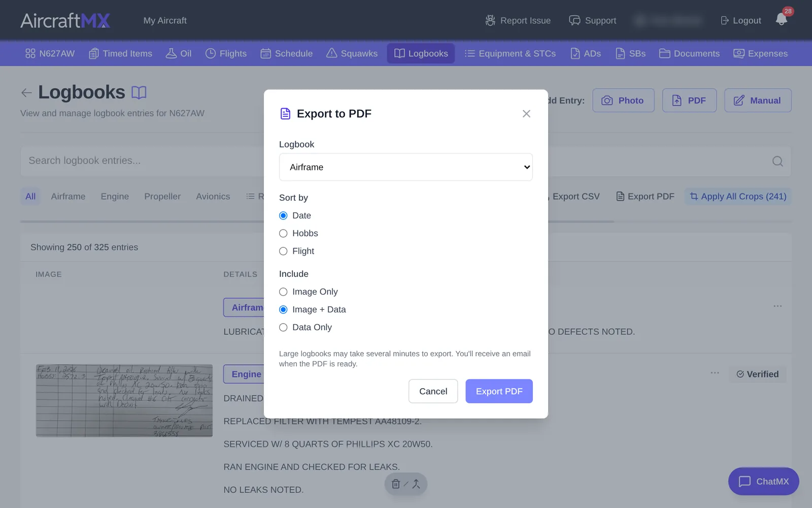Click Export CSV link
812x508 pixels.
pos(575,197)
